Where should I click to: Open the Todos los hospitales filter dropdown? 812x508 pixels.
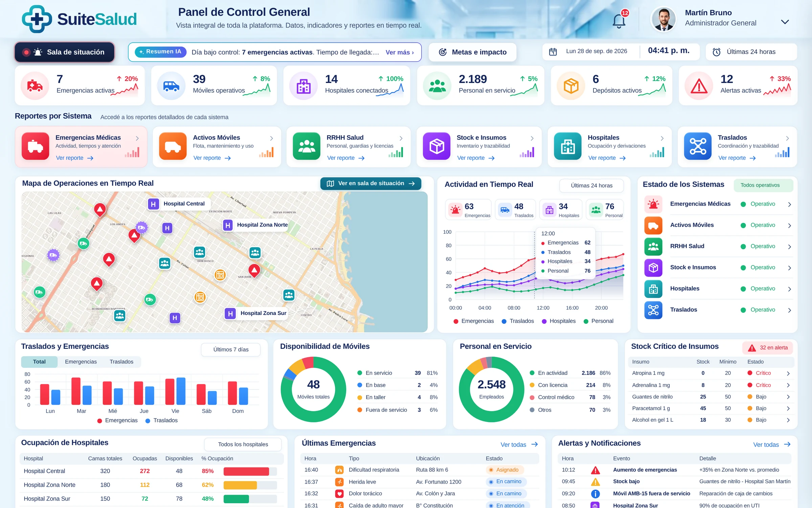(x=243, y=445)
